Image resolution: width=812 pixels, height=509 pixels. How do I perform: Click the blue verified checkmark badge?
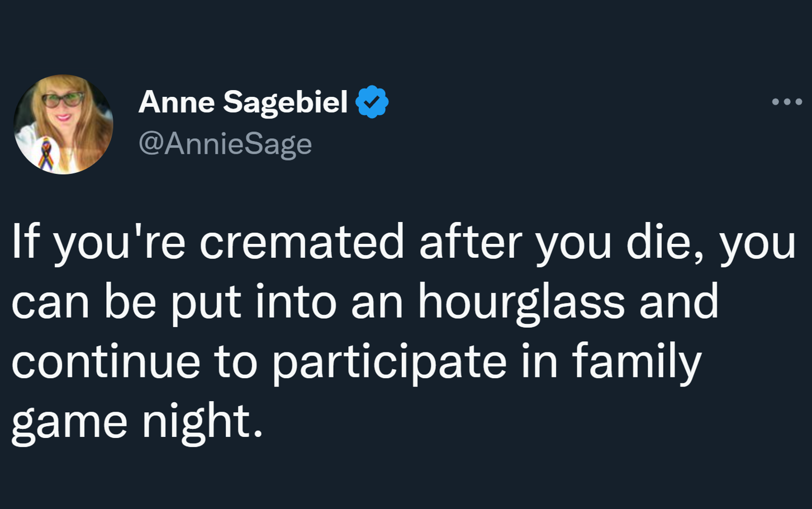[372, 102]
